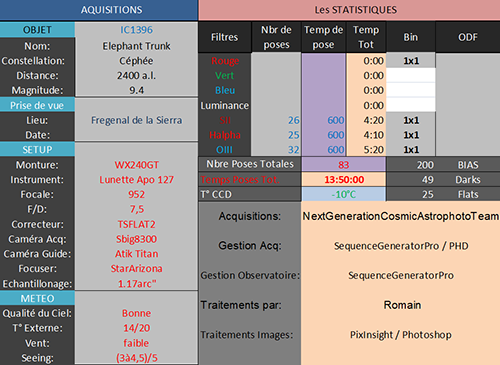Select the Céphée constellation value

pyautogui.click(x=136, y=61)
